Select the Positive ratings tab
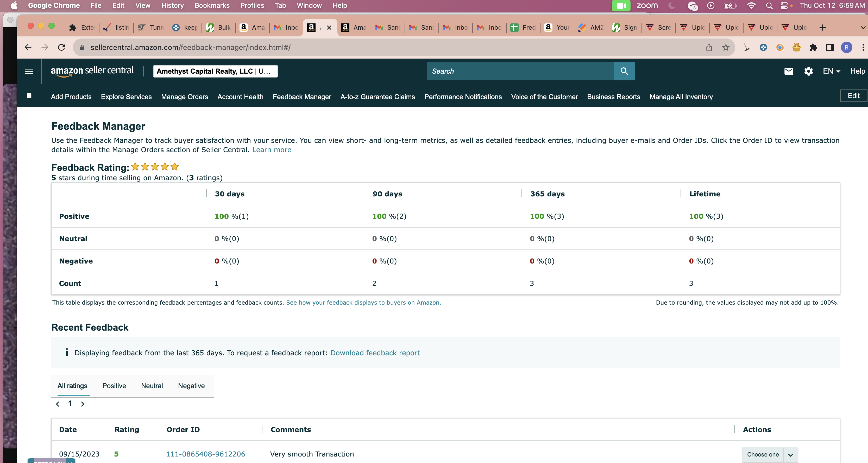The height and width of the screenshot is (463, 868). pos(114,385)
